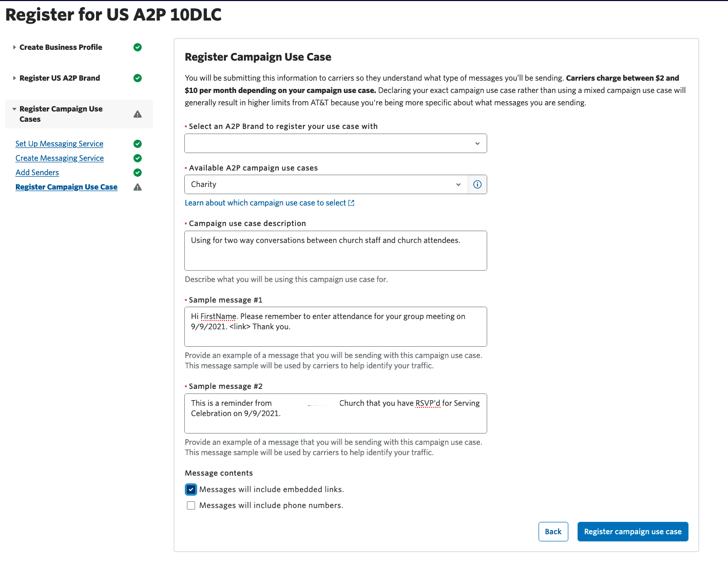
Task: Uncheck 'Messages will include embedded links'
Action: [191, 490]
